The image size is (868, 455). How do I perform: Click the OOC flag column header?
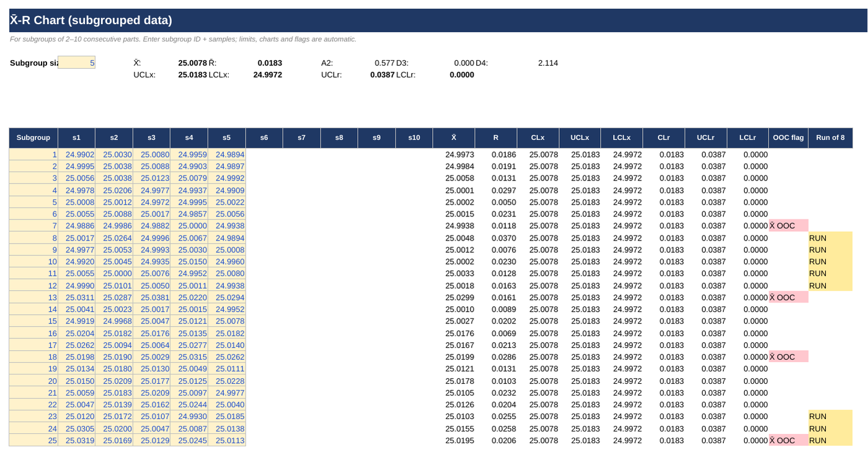tap(788, 138)
